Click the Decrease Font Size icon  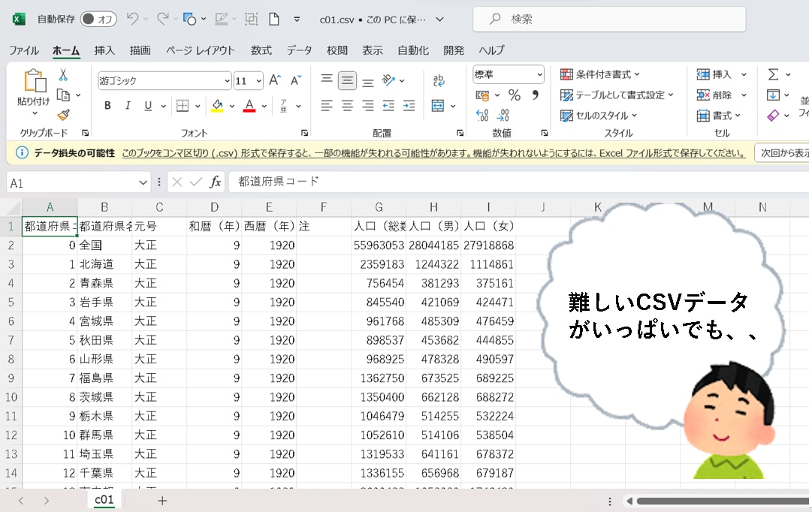point(296,80)
